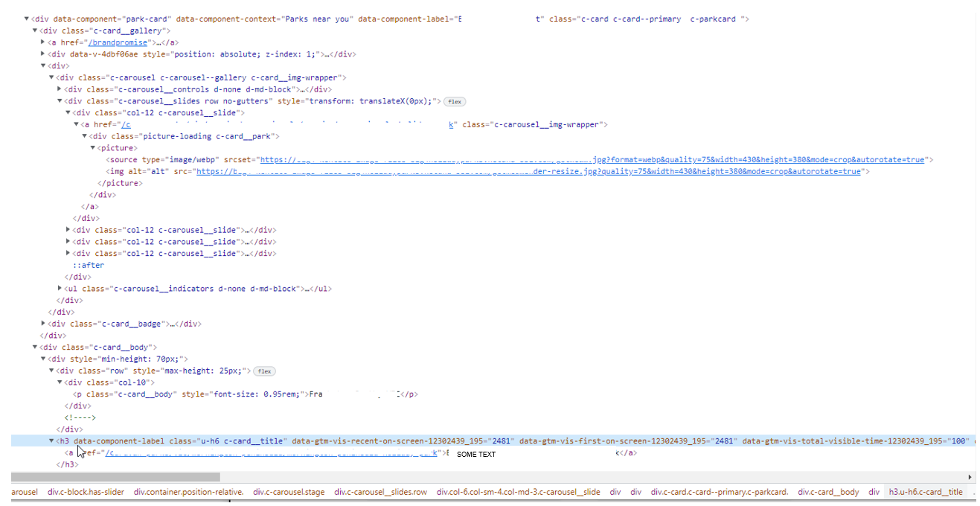Screen dimensions: 980x506
Task: Select h3.u-h6.c-card__title breadcrumb item
Action: [x=926, y=492]
